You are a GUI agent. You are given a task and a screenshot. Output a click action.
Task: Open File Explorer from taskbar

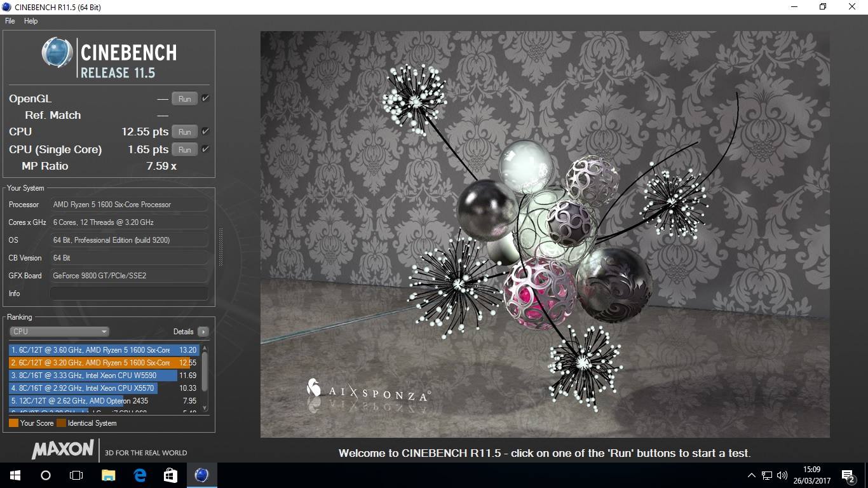click(109, 475)
